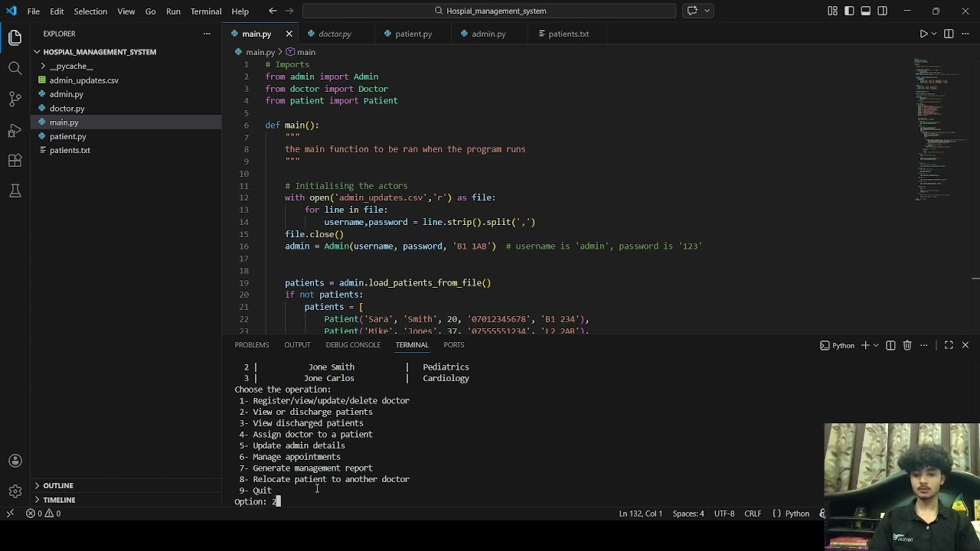Click the errors and warnings count in status bar
The height and width of the screenshot is (551, 980).
[x=44, y=514]
